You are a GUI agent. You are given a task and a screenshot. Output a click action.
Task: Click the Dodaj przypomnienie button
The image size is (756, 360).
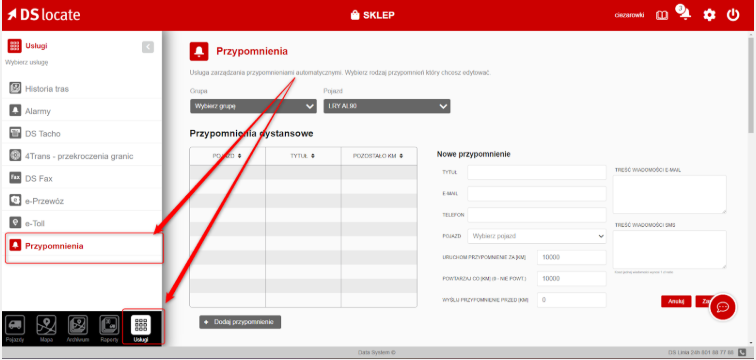tap(240, 321)
